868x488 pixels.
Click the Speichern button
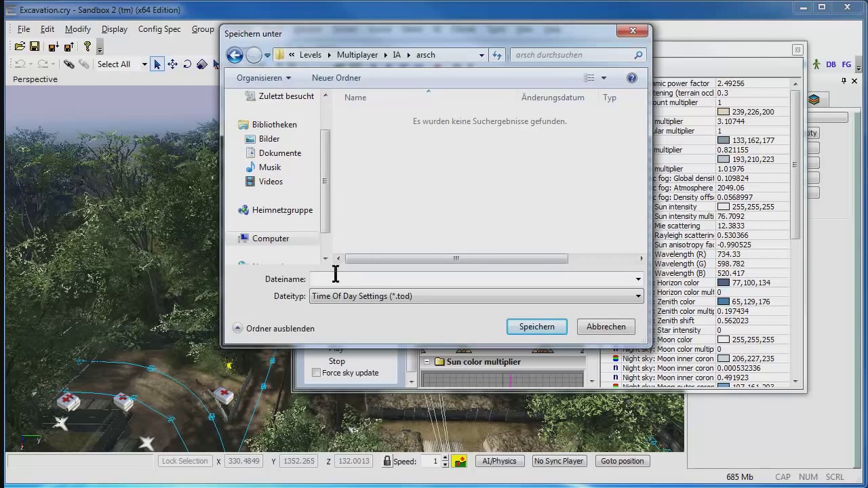(537, 327)
